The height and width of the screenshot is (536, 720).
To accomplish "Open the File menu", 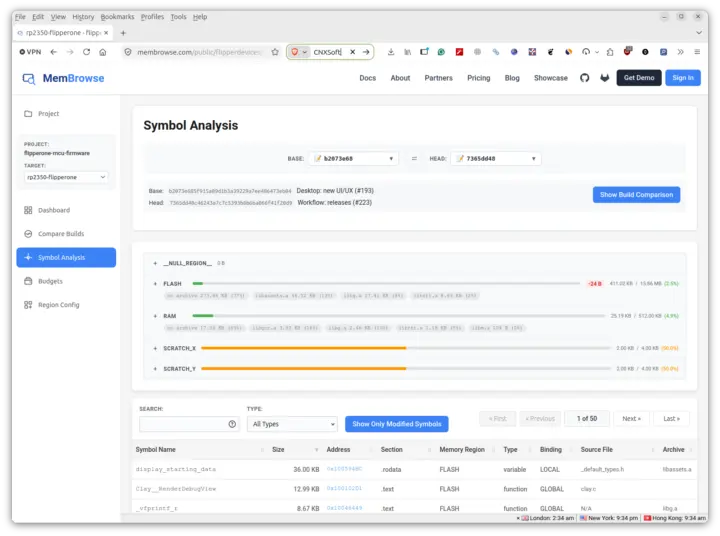I will click(x=20, y=17).
